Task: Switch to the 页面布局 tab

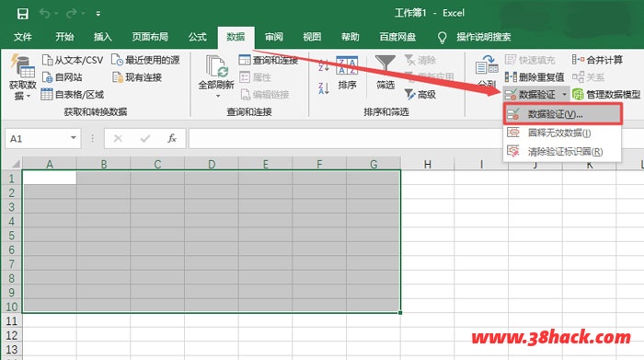Action: 150,37
